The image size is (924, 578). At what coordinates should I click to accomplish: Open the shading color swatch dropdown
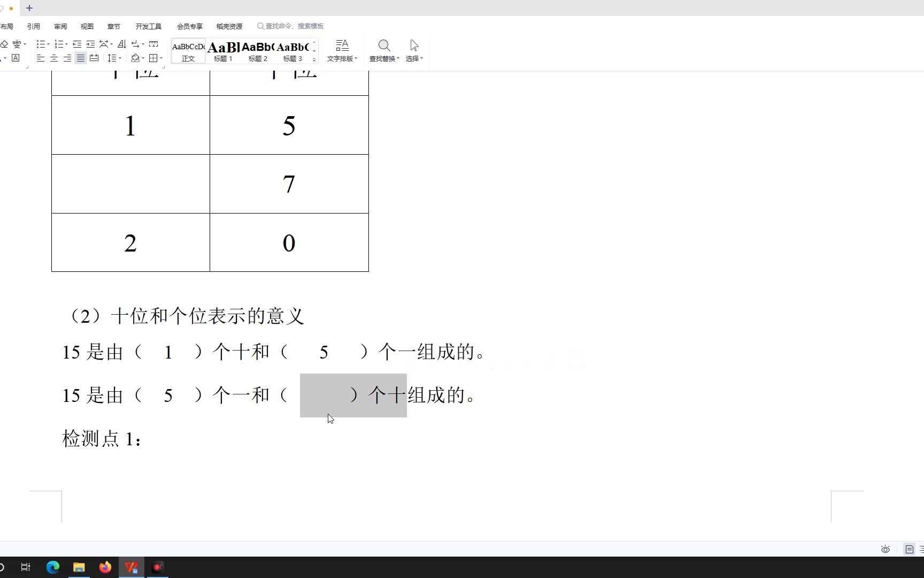(143, 58)
